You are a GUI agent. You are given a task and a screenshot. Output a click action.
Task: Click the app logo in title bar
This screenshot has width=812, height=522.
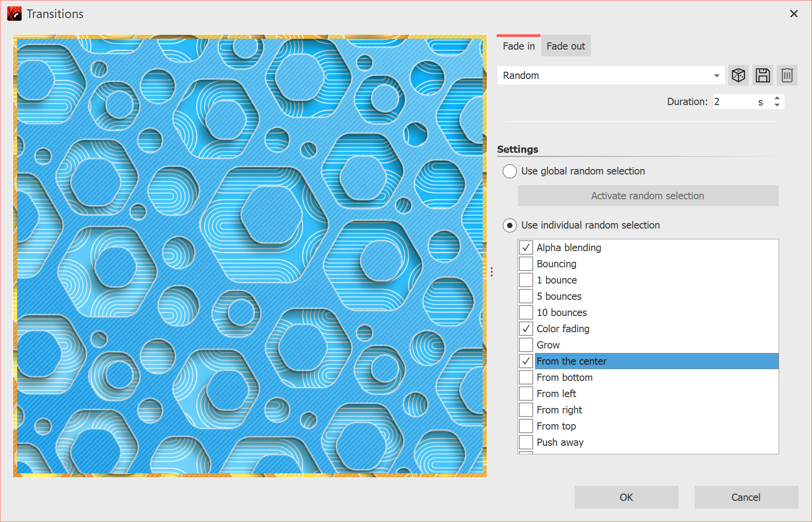click(x=14, y=14)
